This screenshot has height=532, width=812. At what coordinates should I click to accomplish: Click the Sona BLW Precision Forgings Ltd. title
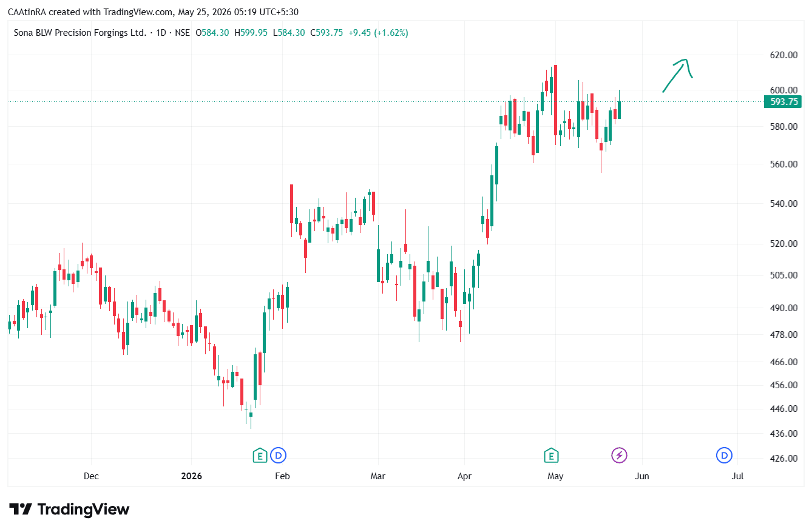click(80, 33)
